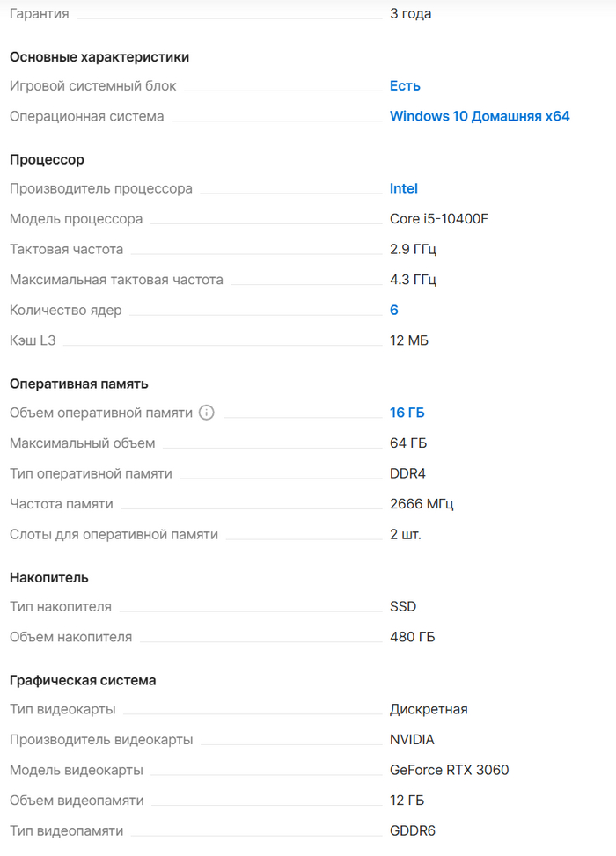The image size is (616, 856).
Task: Click the Количество ядер label
Action: tap(66, 310)
